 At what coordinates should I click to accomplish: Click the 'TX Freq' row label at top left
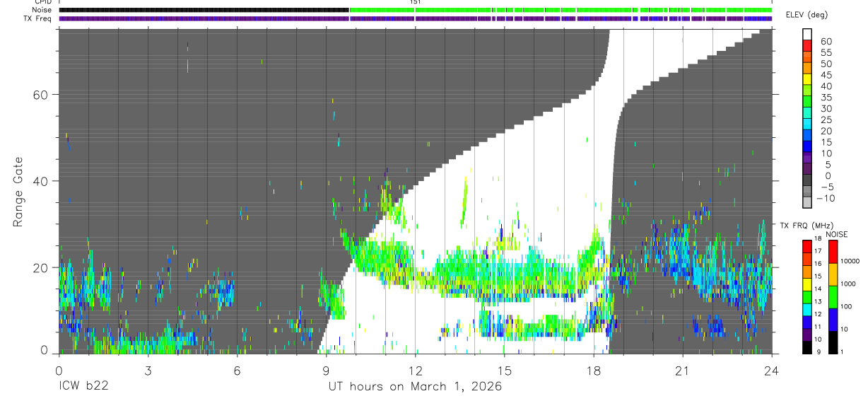[38, 18]
